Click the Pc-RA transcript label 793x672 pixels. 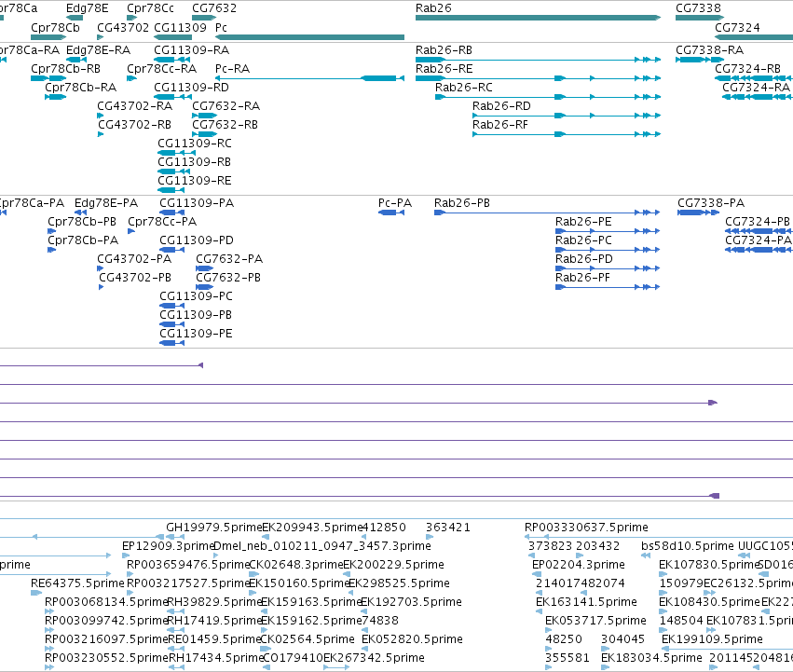(232, 69)
